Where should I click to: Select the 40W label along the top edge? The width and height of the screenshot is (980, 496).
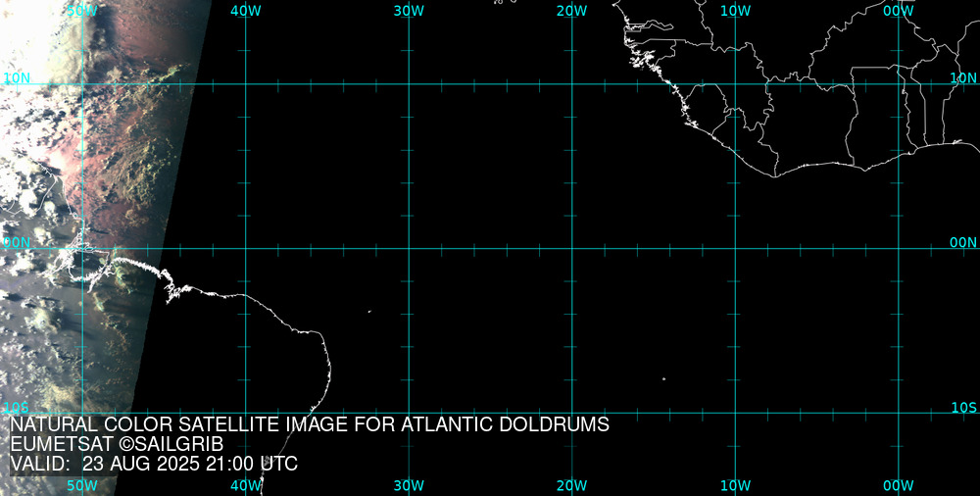246,11
